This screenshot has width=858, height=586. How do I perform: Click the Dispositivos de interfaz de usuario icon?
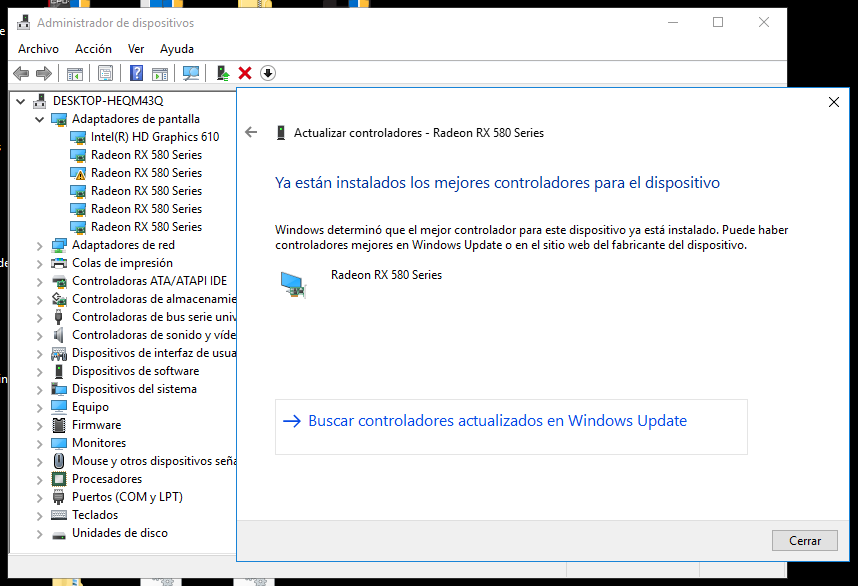click(59, 353)
